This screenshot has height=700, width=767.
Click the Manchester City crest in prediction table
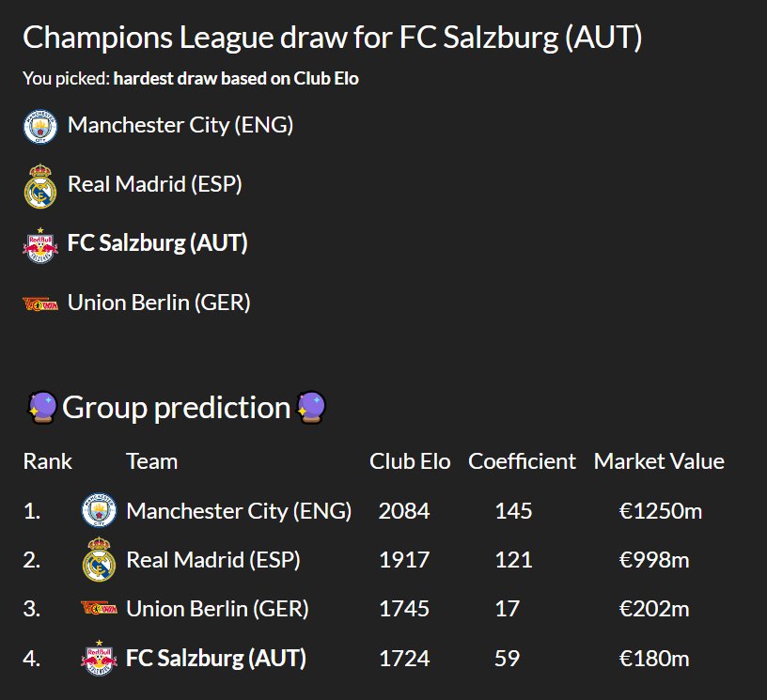pos(99,510)
